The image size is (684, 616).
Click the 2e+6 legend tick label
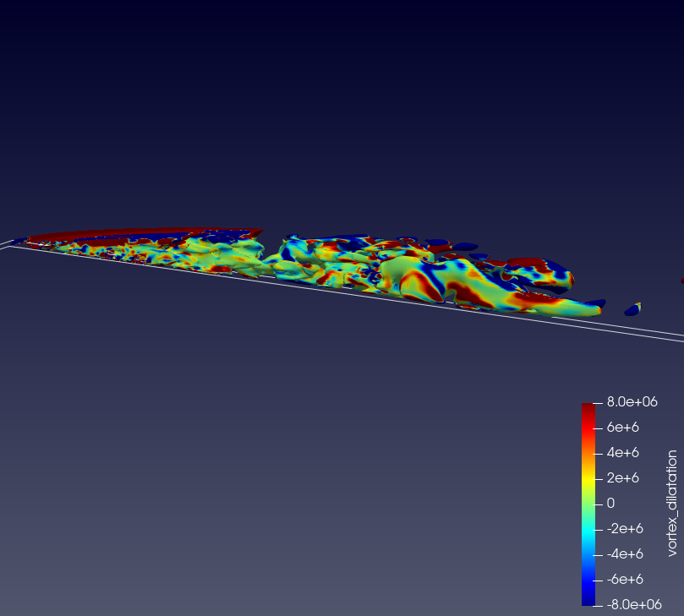coord(624,478)
